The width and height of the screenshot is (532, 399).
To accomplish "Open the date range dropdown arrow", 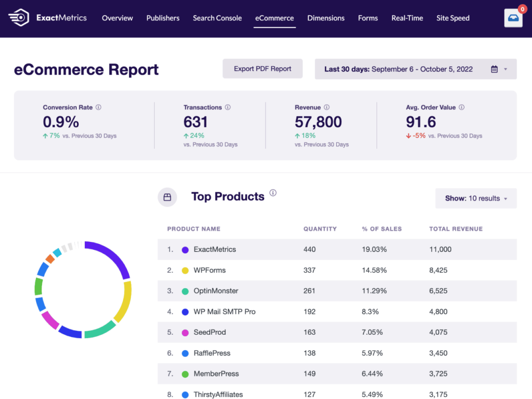I will (x=505, y=69).
